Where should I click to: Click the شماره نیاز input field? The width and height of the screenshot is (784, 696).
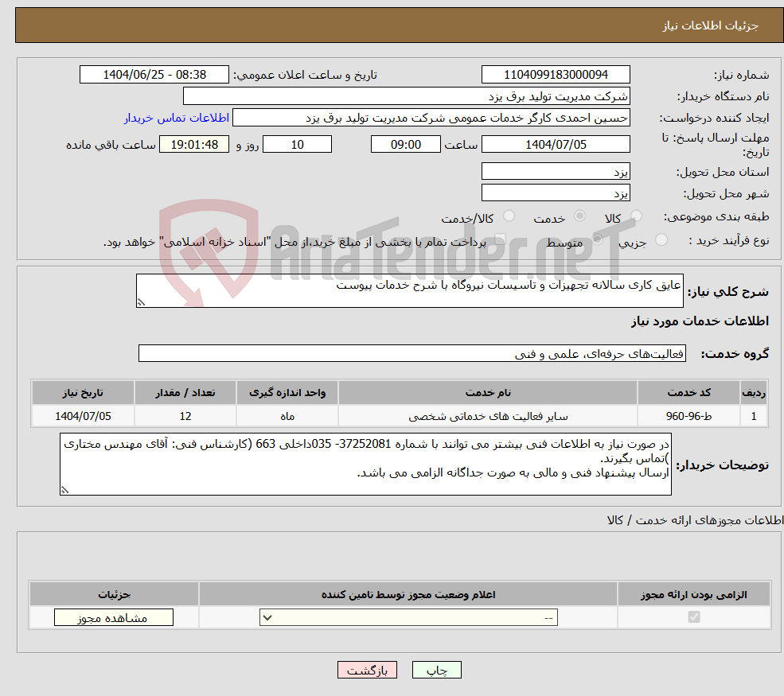(x=555, y=74)
